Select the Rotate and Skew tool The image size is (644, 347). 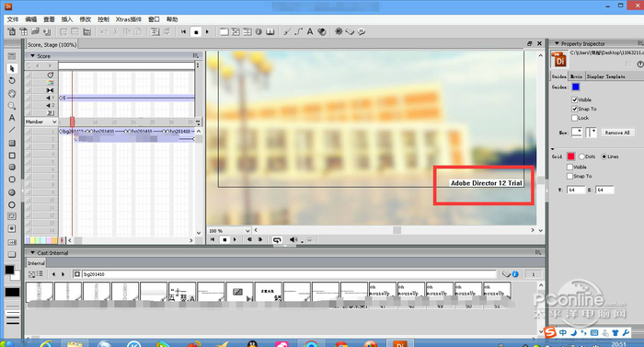click(x=12, y=81)
